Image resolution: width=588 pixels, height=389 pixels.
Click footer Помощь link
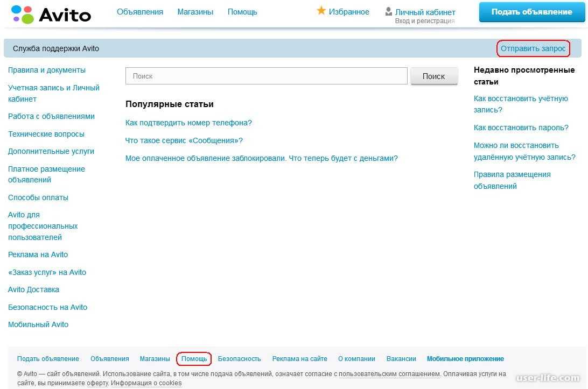click(x=194, y=359)
